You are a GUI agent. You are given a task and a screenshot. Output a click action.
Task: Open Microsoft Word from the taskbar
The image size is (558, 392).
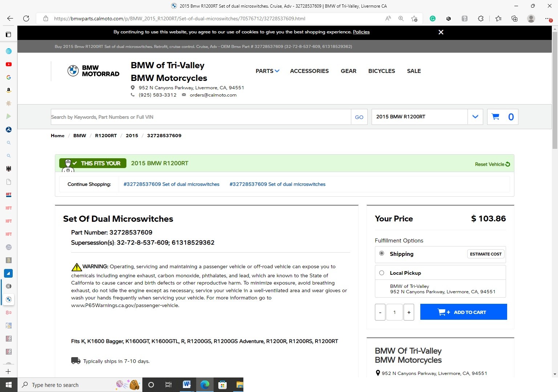point(187,385)
